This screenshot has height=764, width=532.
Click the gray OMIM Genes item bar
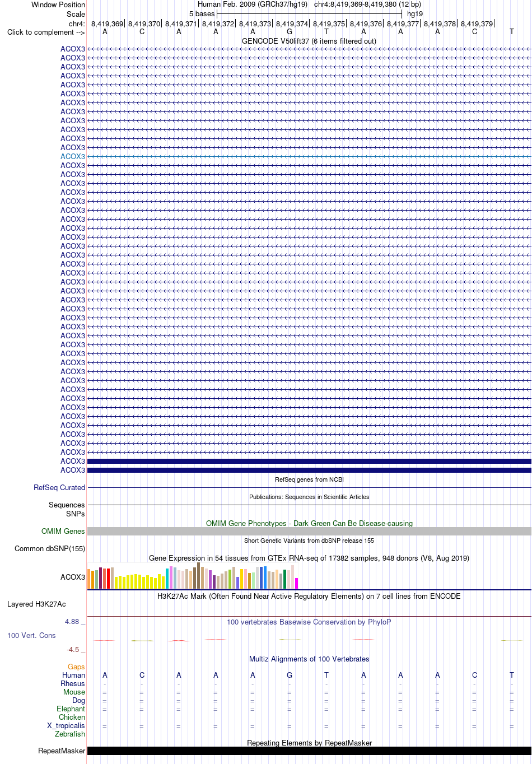tap(309, 532)
